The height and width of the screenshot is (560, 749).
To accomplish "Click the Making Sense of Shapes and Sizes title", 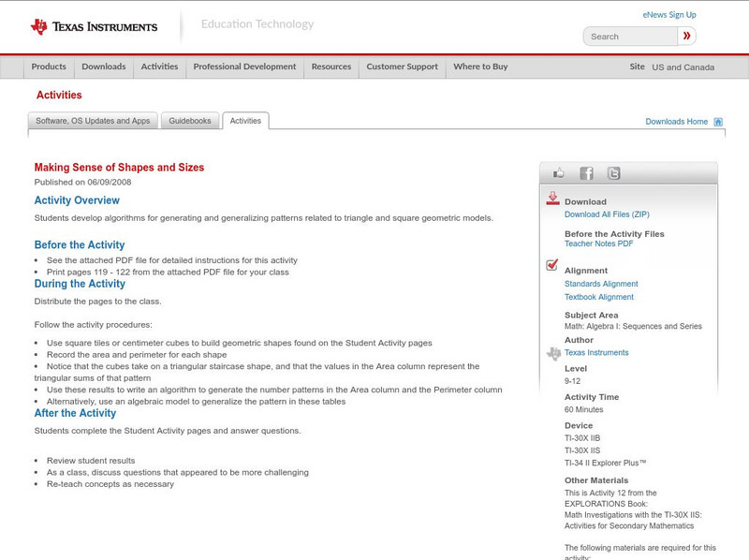I will [119, 168].
